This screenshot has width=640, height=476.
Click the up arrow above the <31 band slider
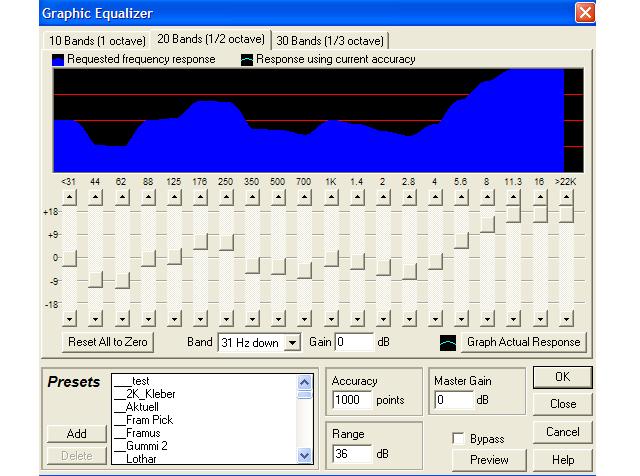[x=69, y=198]
